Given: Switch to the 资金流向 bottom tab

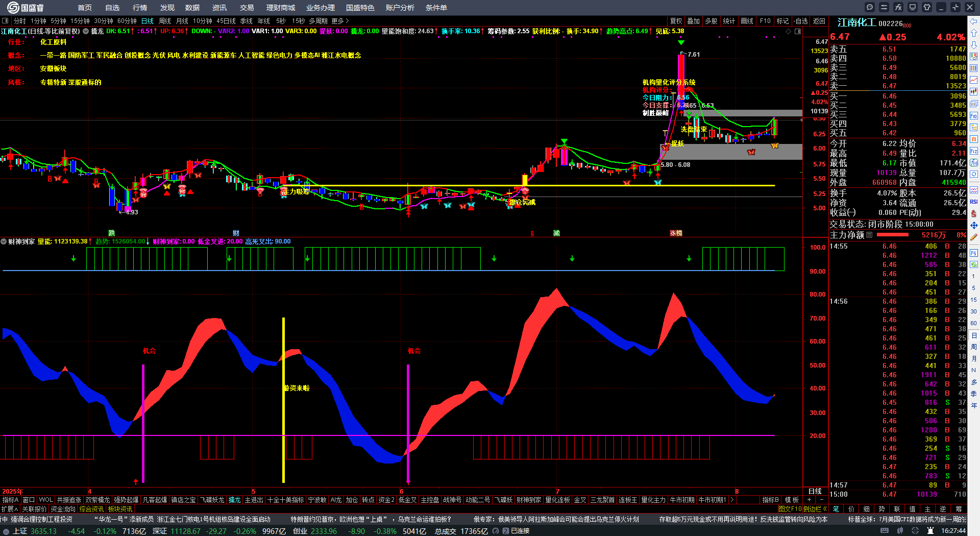Looking at the screenshot, I should (63, 509).
